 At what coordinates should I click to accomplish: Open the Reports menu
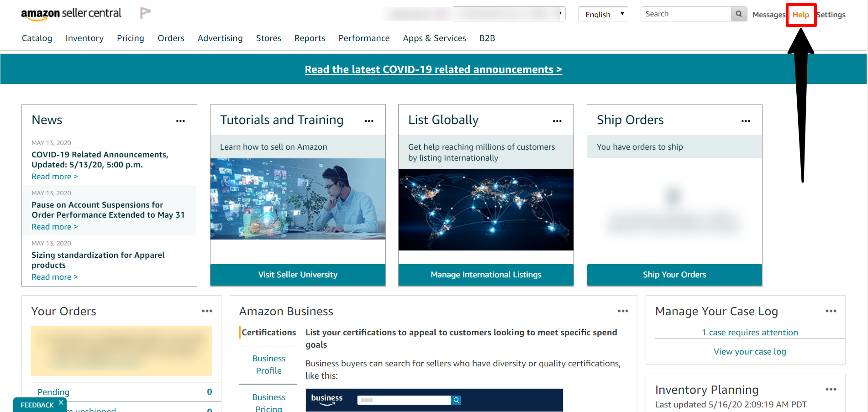pyautogui.click(x=310, y=38)
